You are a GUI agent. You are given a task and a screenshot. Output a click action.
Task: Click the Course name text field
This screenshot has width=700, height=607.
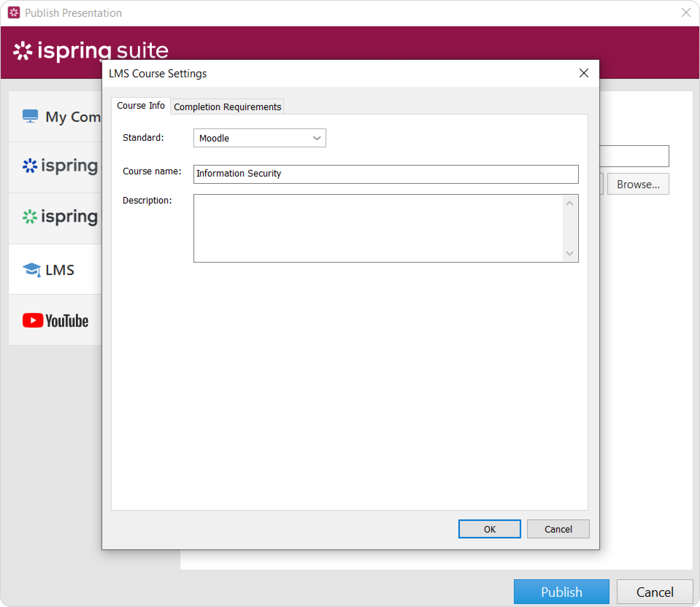coord(385,174)
